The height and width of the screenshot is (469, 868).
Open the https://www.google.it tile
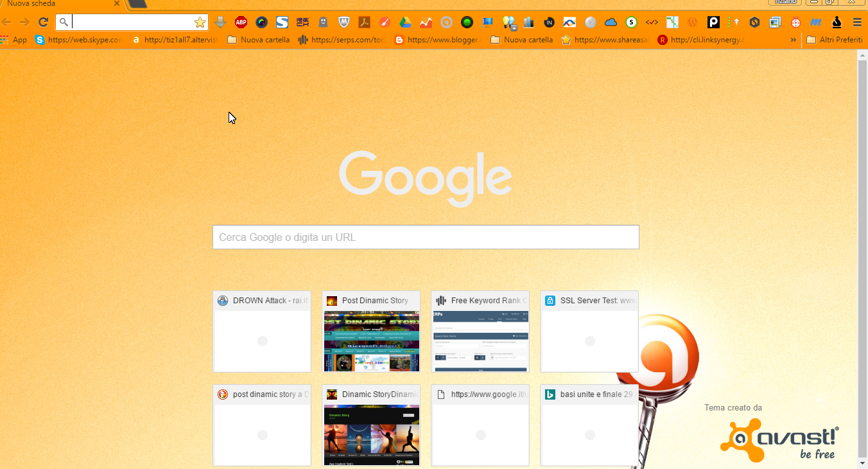[480, 425]
